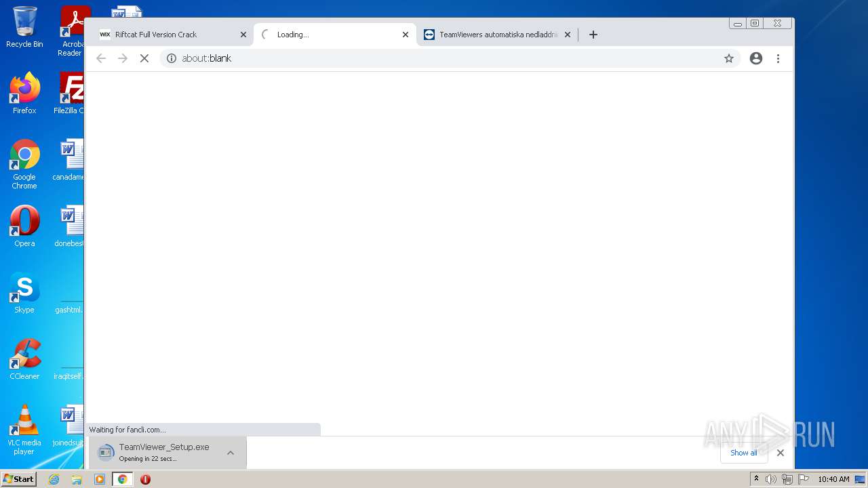The width and height of the screenshot is (868, 488).
Task: Select Chrome taskbar button
Action: click(x=122, y=479)
